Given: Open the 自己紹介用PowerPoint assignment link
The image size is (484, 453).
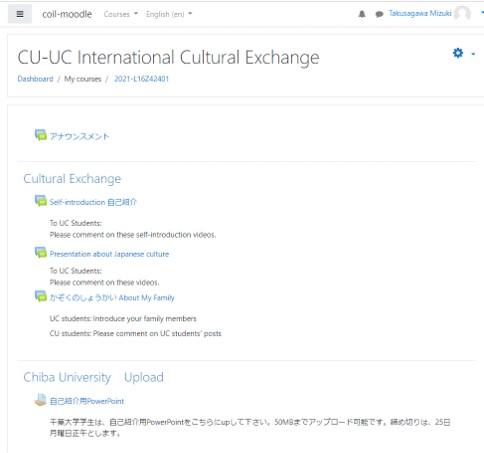Looking at the screenshot, I should [87, 401].
